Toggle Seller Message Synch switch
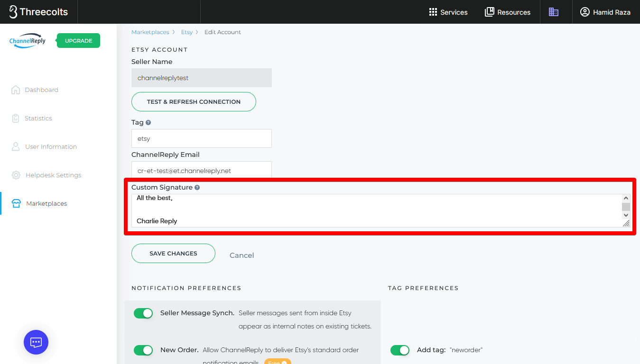The height and width of the screenshot is (364, 640). click(x=143, y=313)
